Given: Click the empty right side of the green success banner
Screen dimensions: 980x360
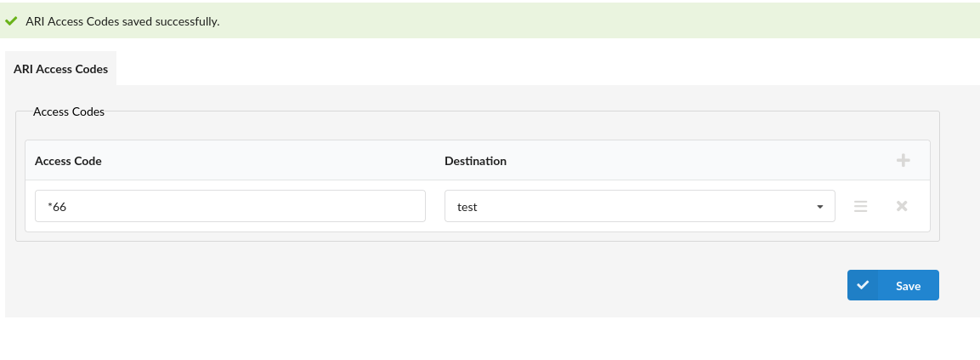Looking at the screenshot, I should [680, 21].
